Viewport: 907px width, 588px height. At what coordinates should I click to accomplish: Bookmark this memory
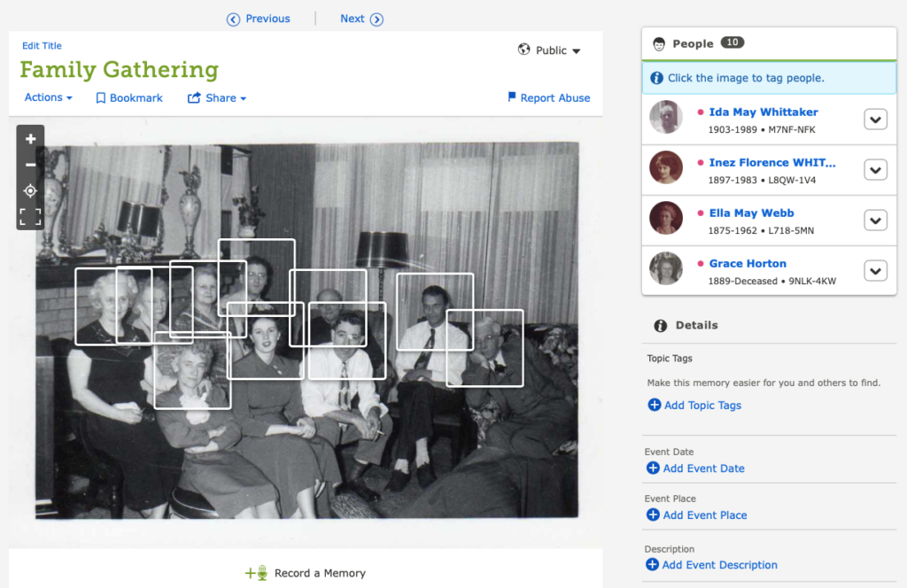click(x=129, y=97)
